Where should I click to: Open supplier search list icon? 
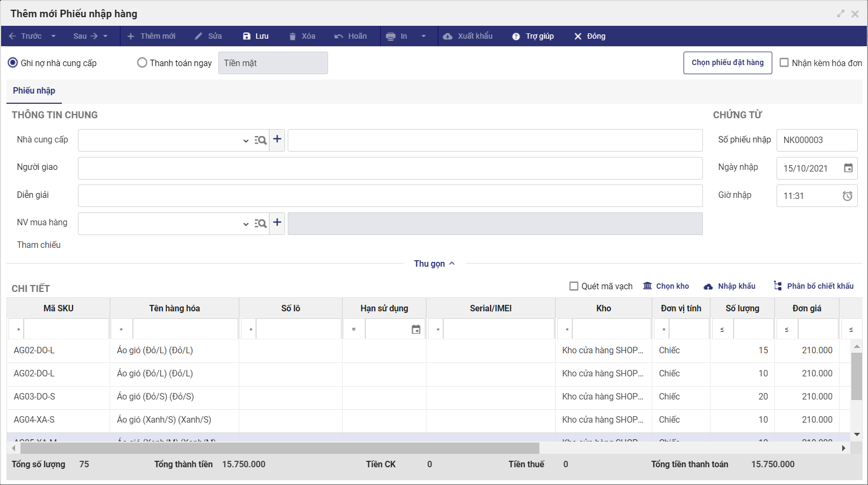click(x=261, y=140)
